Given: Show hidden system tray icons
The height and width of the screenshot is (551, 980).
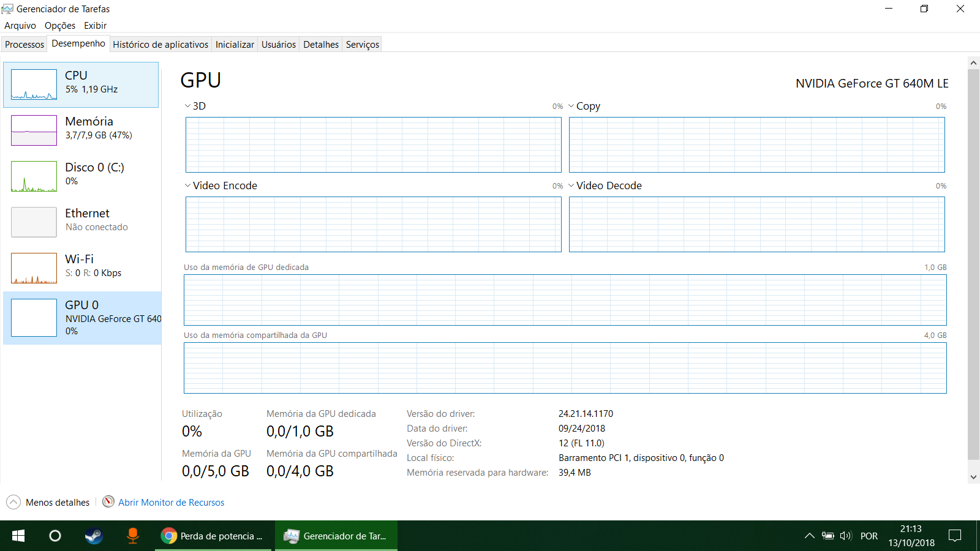Looking at the screenshot, I should [x=809, y=536].
